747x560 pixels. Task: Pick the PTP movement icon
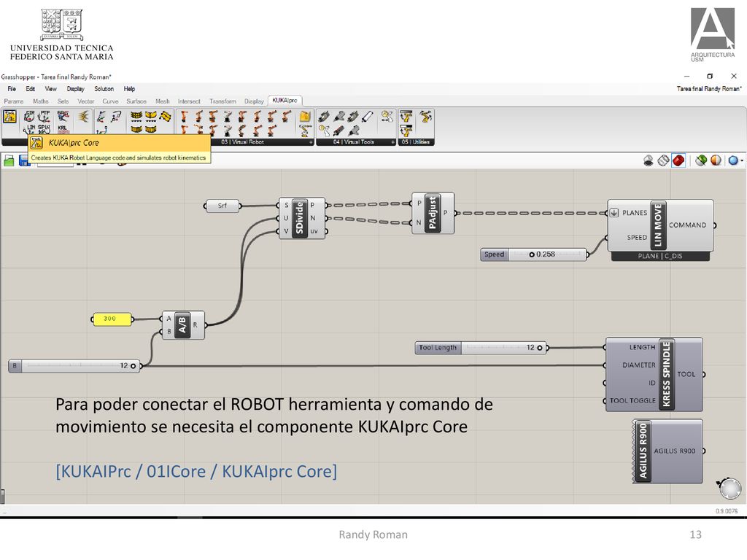(x=44, y=116)
